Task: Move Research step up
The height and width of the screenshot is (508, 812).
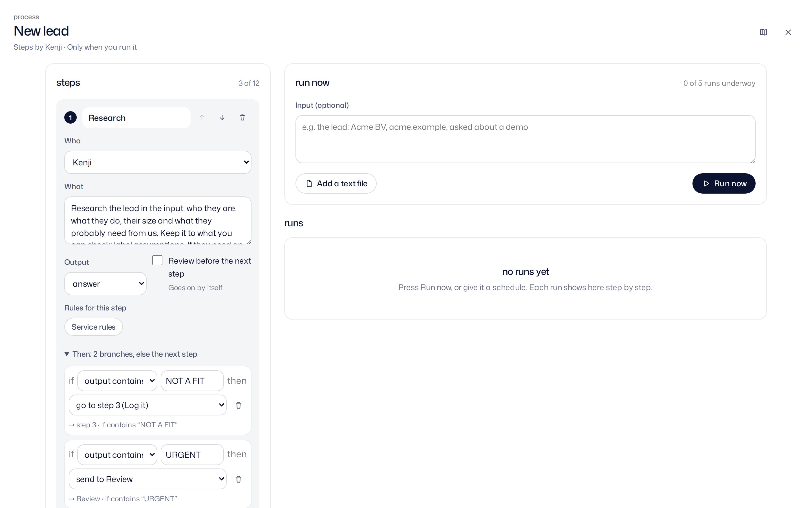Action: click(x=202, y=118)
